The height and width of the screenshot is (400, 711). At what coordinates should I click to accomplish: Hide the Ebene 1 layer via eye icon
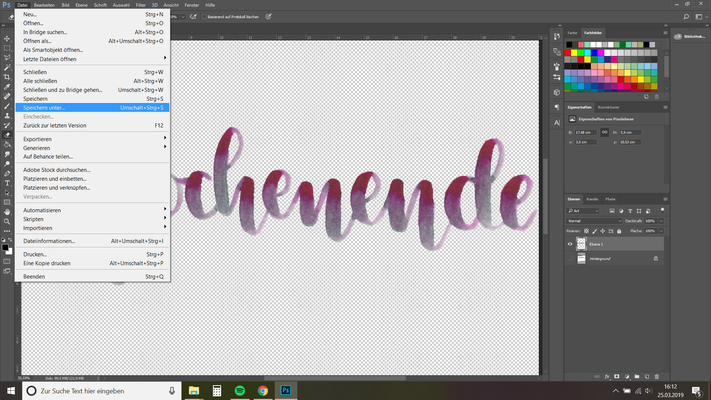tap(570, 243)
